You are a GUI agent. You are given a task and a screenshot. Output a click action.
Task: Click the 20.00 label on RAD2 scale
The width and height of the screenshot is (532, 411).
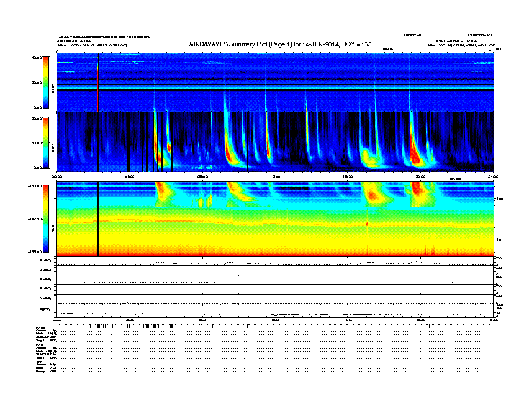coord(36,83)
